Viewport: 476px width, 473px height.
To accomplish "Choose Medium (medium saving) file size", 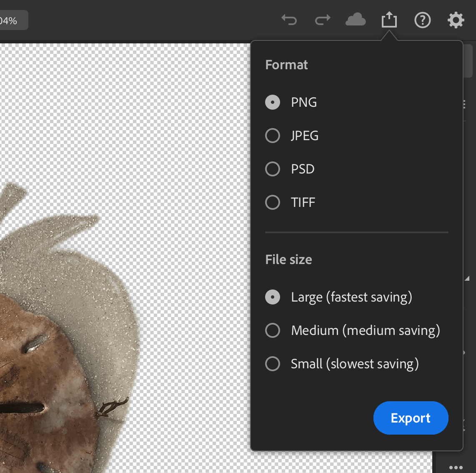I will (273, 330).
